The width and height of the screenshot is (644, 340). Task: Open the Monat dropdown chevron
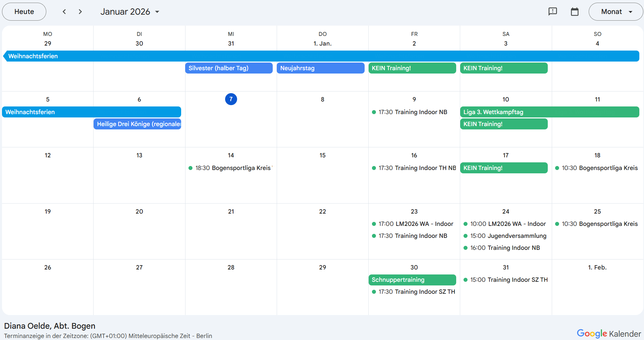(x=630, y=11)
